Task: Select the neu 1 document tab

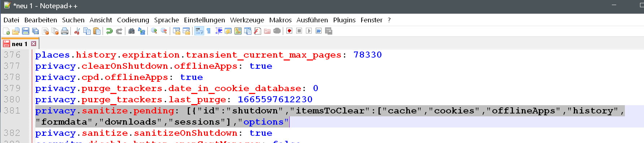Action: pos(20,44)
